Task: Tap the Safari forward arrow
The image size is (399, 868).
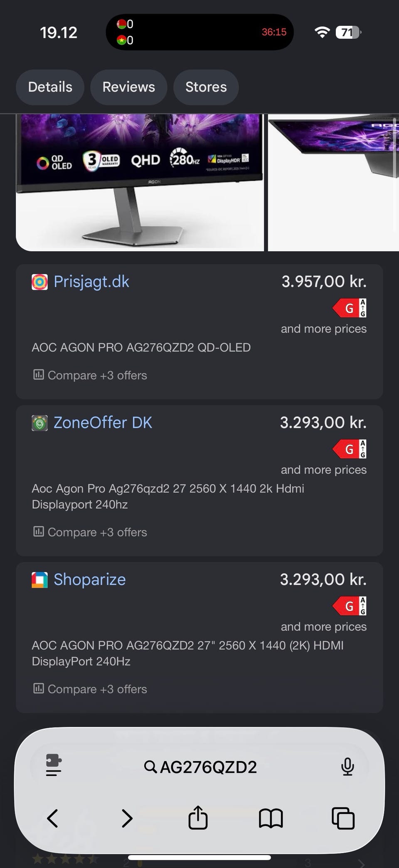Action: [127, 818]
